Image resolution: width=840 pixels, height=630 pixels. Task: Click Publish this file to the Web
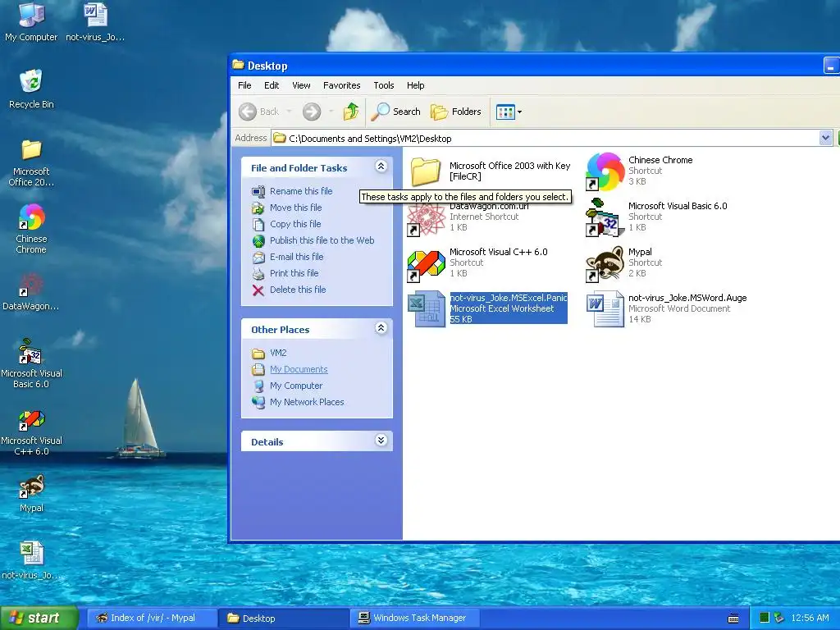(x=313, y=240)
